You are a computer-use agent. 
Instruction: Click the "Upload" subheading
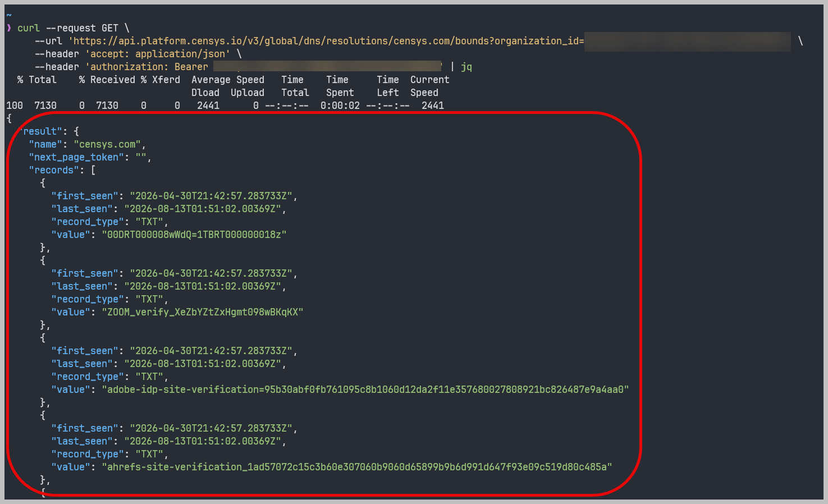pos(248,93)
